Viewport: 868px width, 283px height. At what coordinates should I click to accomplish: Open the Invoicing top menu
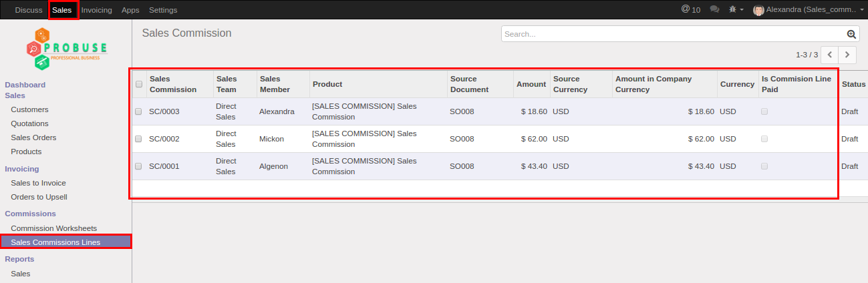pos(96,10)
